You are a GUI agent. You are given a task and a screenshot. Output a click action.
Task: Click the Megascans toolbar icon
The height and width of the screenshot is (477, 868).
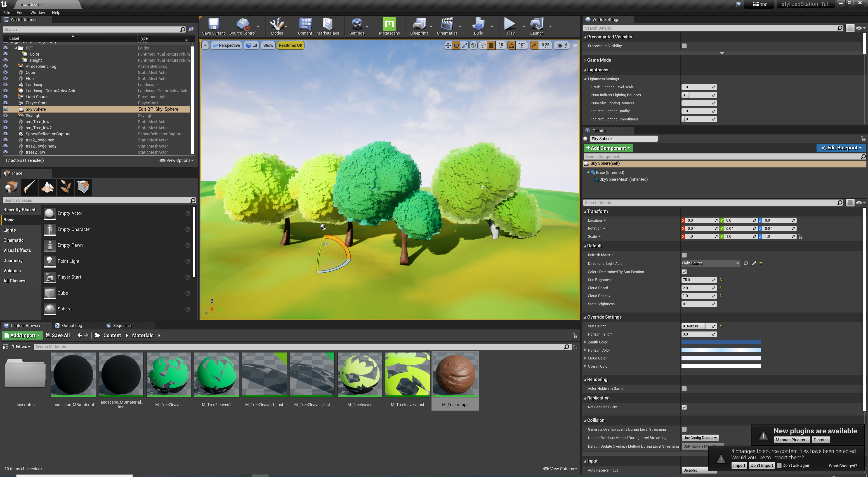[389, 24]
